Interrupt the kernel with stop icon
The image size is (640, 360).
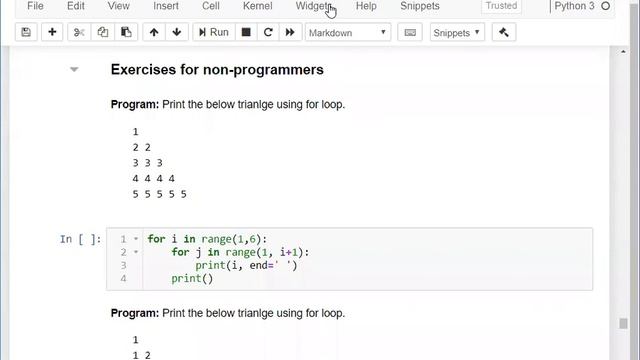(x=246, y=32)
